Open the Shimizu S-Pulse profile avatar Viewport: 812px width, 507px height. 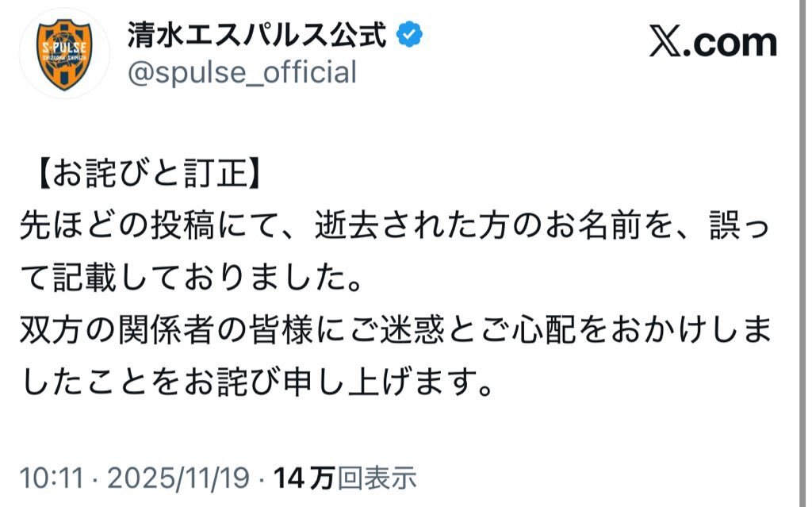67,54
